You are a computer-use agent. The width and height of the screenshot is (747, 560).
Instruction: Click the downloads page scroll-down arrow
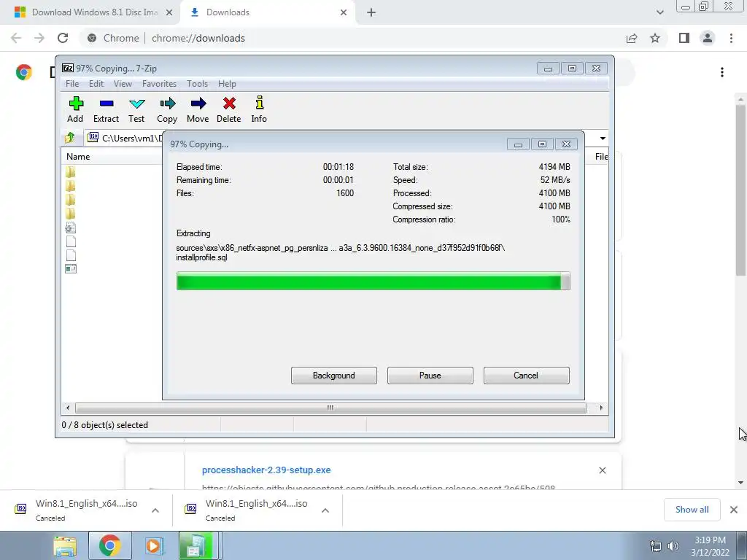(x=740, y=483)
